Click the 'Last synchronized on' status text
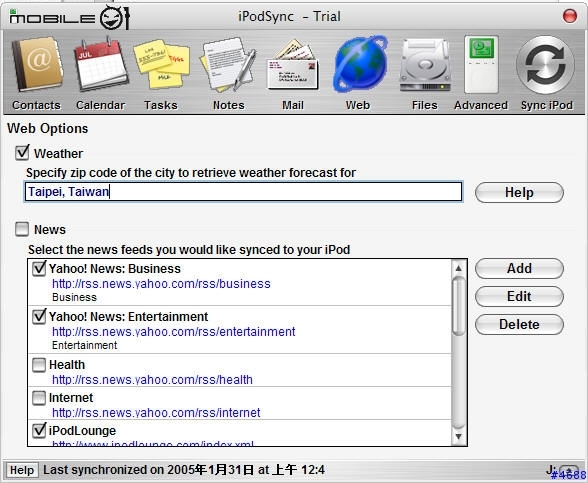Screen dimensions: 588x483 (x=184, y=470)
